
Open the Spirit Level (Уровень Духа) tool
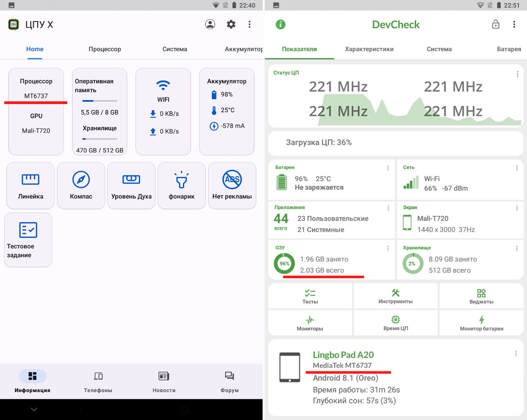tap(131, 185)
